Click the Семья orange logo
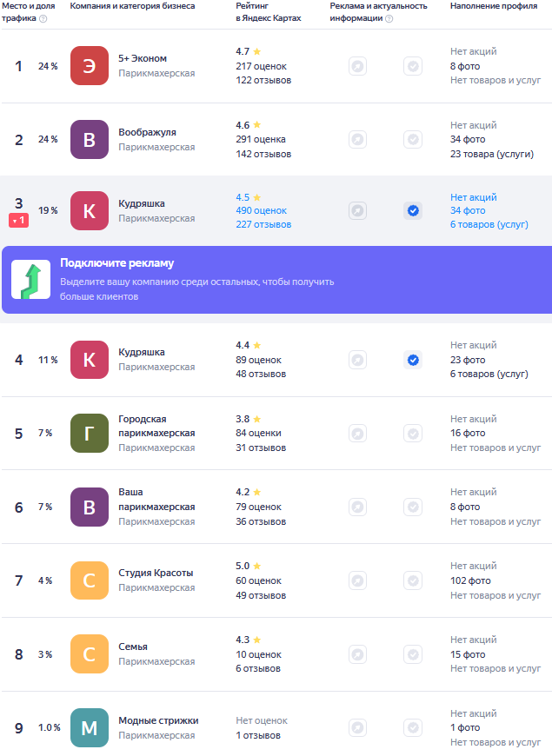 coord(90,654)
